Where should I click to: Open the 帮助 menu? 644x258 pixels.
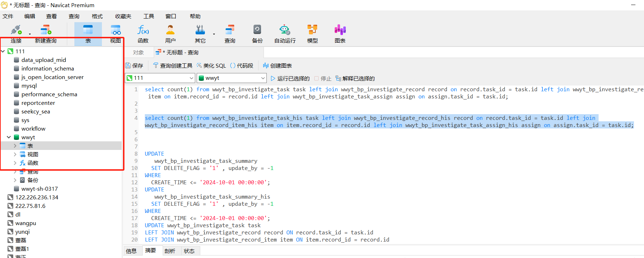point(195,16)
